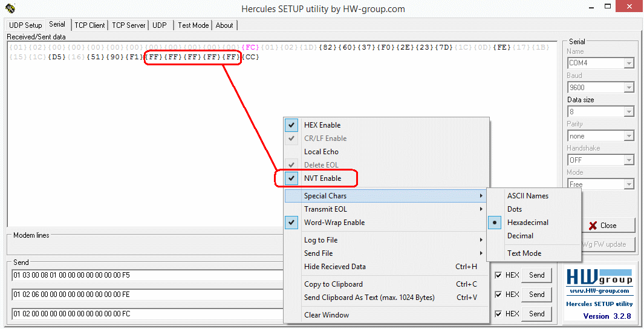
Task: Select ASCII Names in Special Chars submenu
Action: (x=527, y=196)
